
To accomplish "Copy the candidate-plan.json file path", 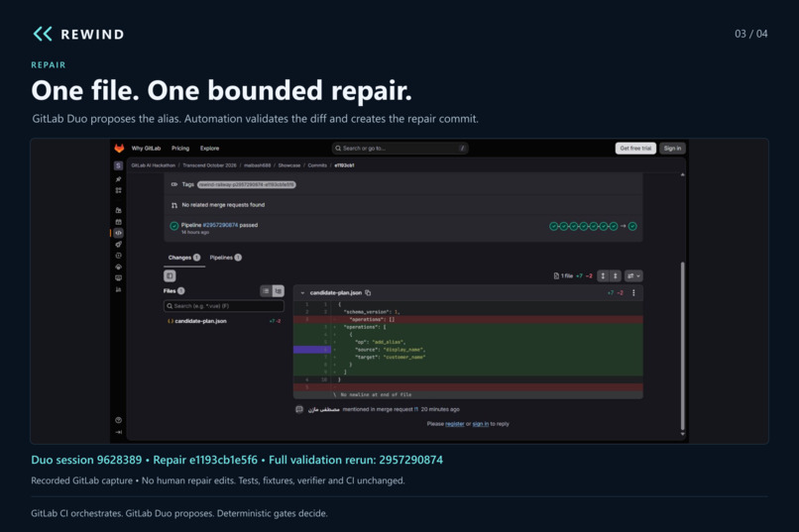I will [x=368, y=292].
